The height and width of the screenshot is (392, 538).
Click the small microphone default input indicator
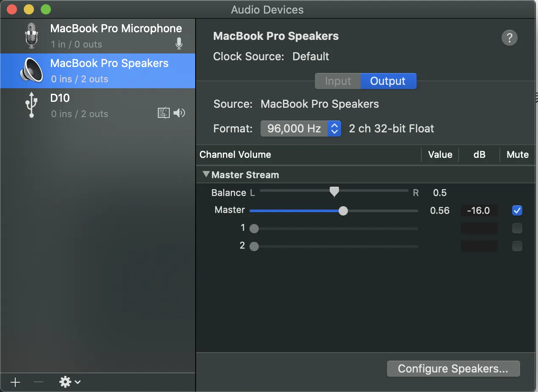179,43
